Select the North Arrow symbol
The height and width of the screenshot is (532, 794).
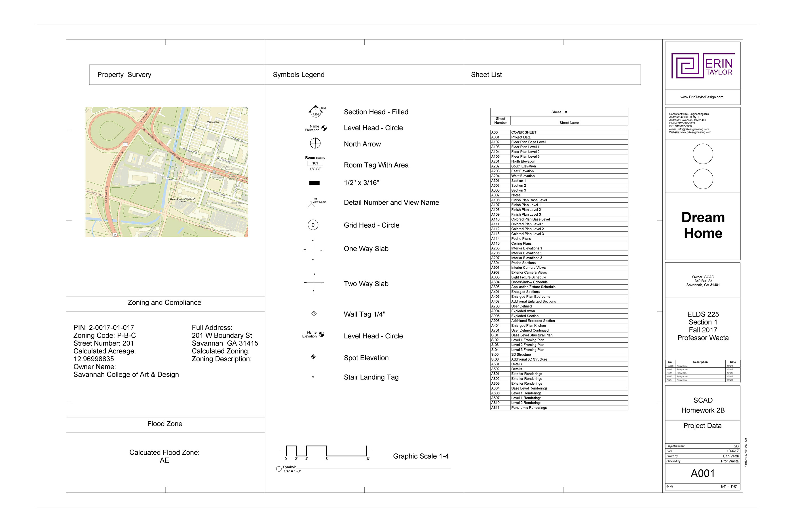click(315, 143)
